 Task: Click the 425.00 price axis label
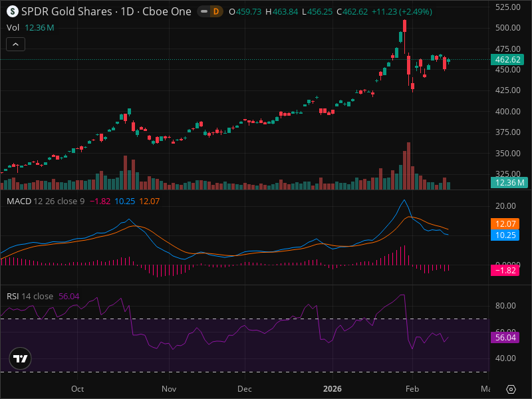[x=507, y=90]
